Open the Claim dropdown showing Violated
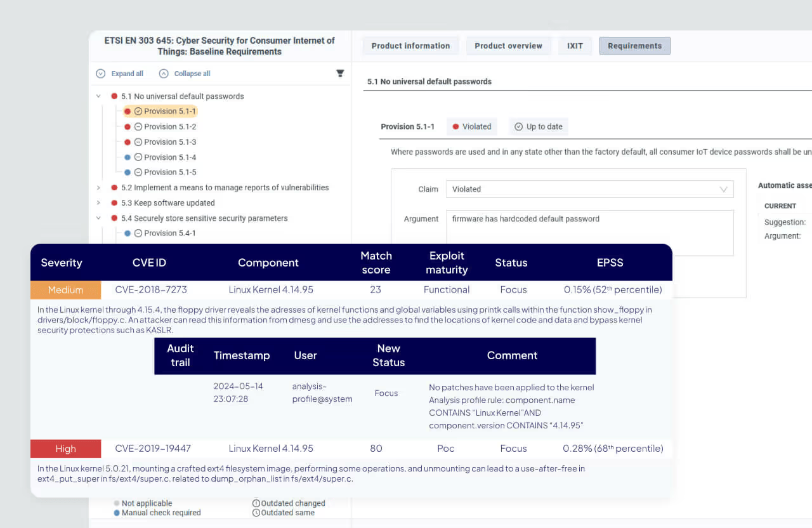Viewport: 812px width, 528px height. (589, 189)
